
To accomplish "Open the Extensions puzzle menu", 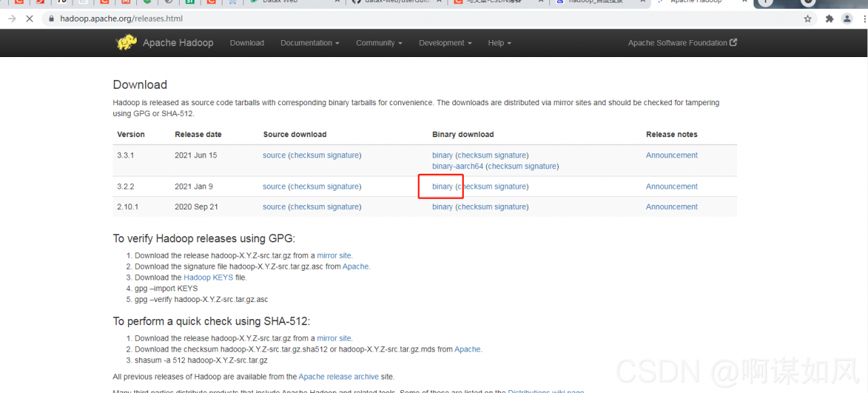I will click(x=829, y=19).
